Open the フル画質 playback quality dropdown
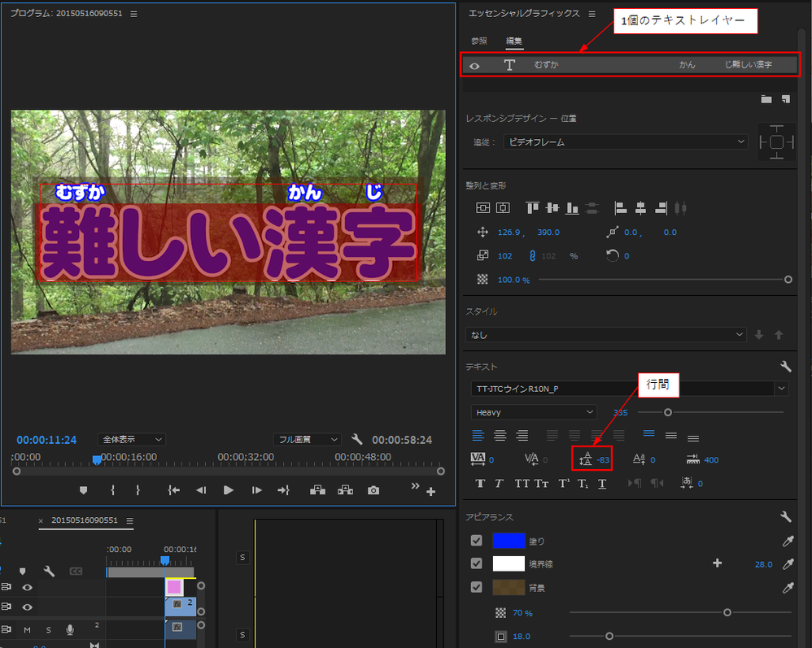This screenshot has height=648, width=812. [307, 437]
